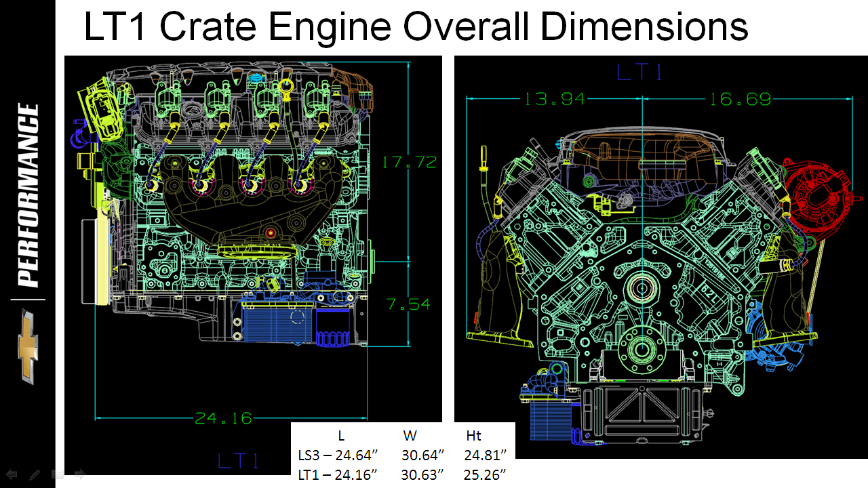This screenshot has height=488, width=868.
Task: Select the LT1 height value 25.26"
Action: coord(485,473)
